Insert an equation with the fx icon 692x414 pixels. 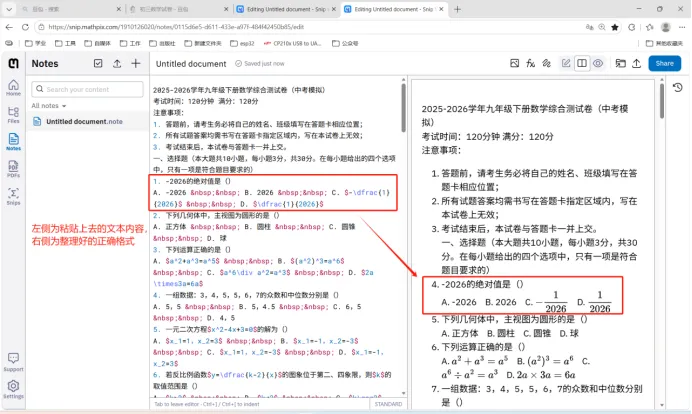click(530, 64)
